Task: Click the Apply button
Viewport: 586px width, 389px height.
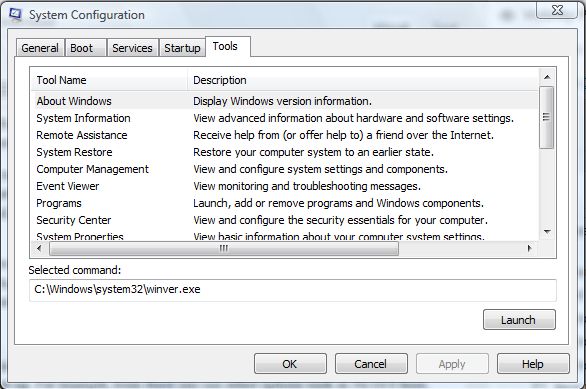Action: pyautogui.click(x=452, y=364)
